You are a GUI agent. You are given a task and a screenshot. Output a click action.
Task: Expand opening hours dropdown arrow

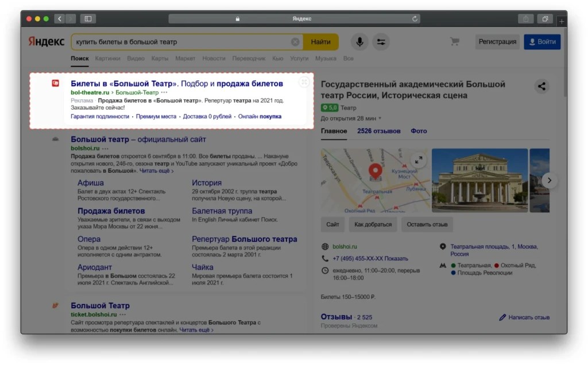(380, 118)
